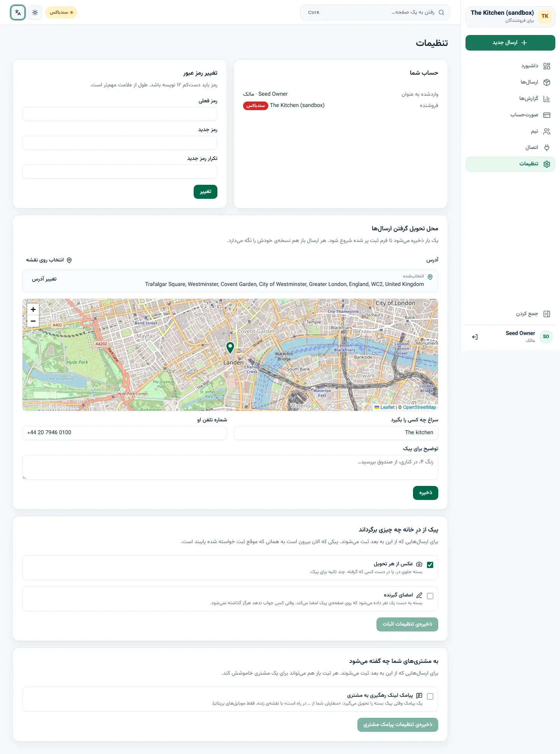This screenshot has height=754, width=560.
Task: Collapse the sidebar with جمع کردن
Action: tap(510, 314)
